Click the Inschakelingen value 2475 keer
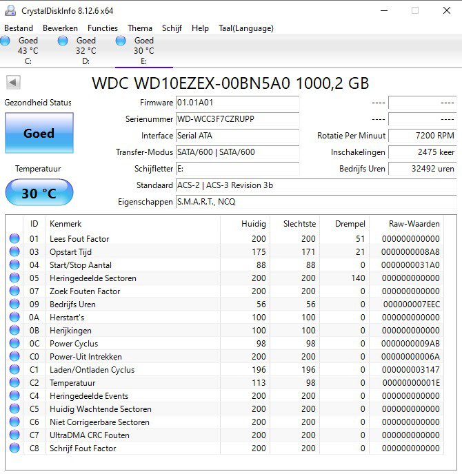The height and width of the screenshot is (476, 462). tap(423, 152)
